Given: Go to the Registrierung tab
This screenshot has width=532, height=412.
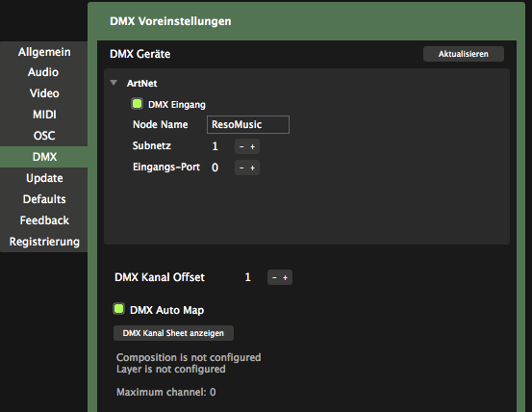Looking at the screenshot, I should (x=44, y=242).
